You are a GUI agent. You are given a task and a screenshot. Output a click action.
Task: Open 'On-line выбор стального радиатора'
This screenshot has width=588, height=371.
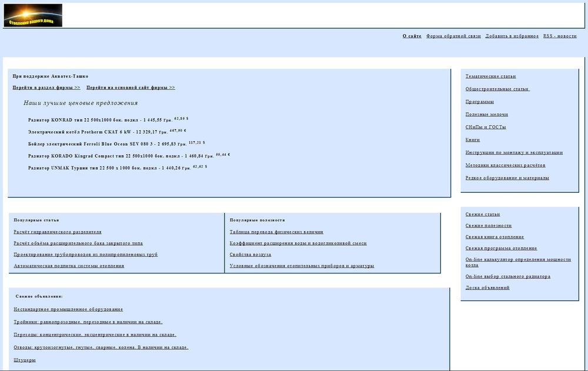point(508,276)
